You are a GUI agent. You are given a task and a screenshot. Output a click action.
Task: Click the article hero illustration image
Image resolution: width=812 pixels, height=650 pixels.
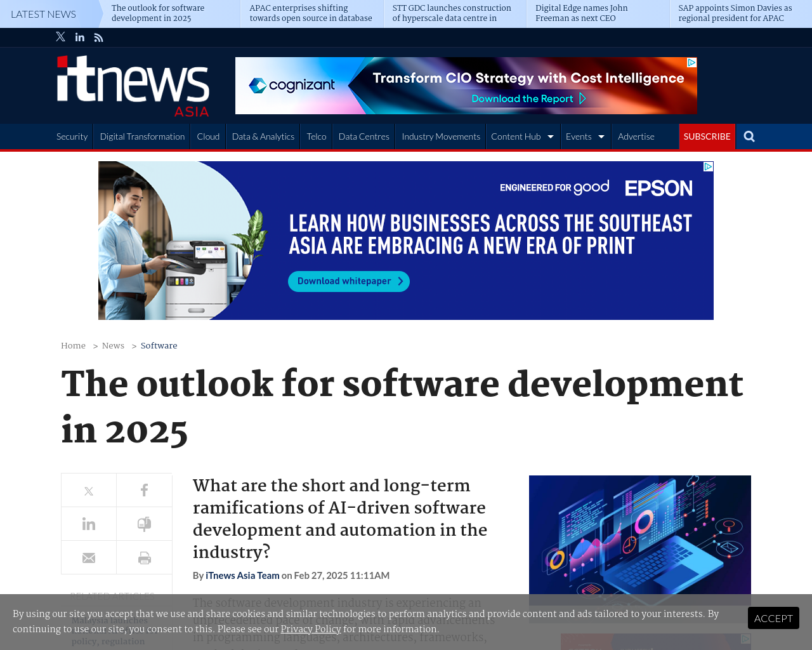(640, 540)
